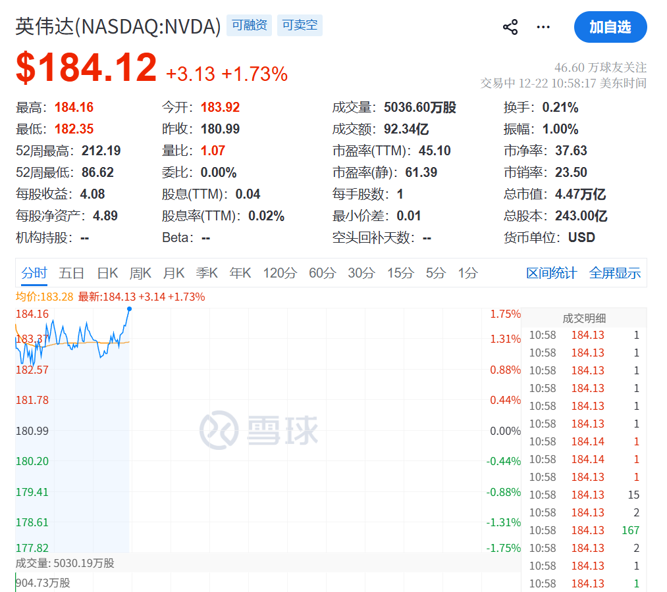Show the 年K chart tab

click(x=240, y=273)
